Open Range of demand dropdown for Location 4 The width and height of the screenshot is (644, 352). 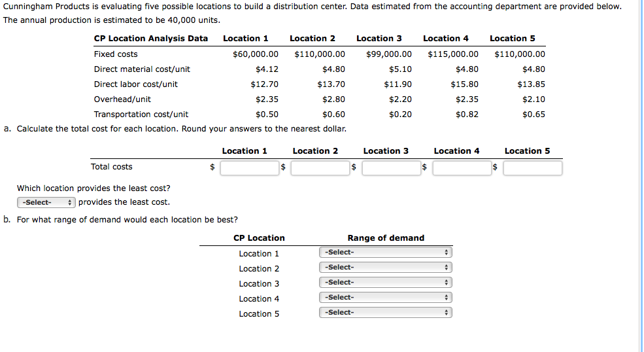pos(386,297)
